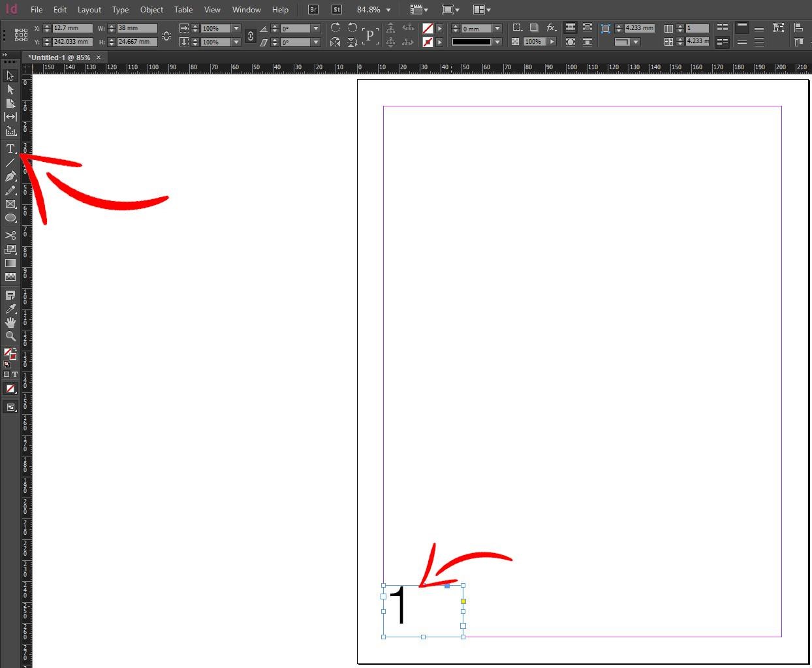Open the effects fx button
The width and height of the screenshot is (812, 668).
pos(552,28)
